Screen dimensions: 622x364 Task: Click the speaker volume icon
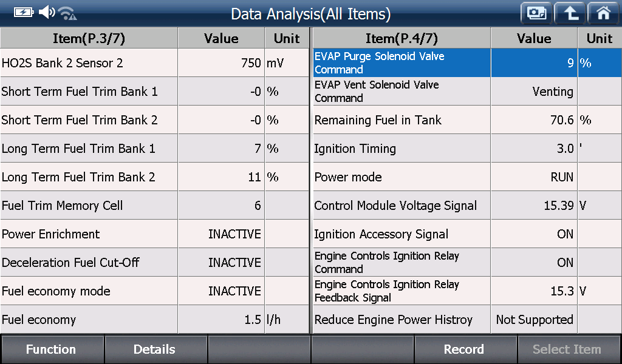[47, 12]
